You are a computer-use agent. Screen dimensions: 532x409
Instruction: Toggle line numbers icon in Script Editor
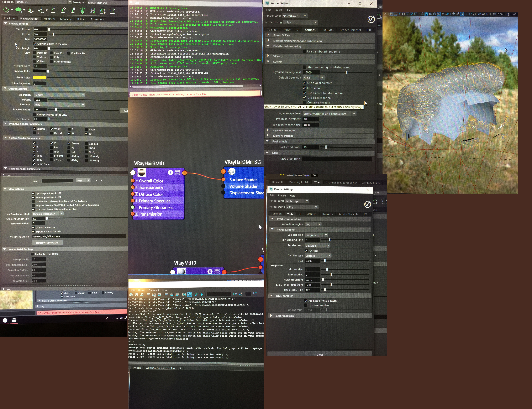pos(190,295)
